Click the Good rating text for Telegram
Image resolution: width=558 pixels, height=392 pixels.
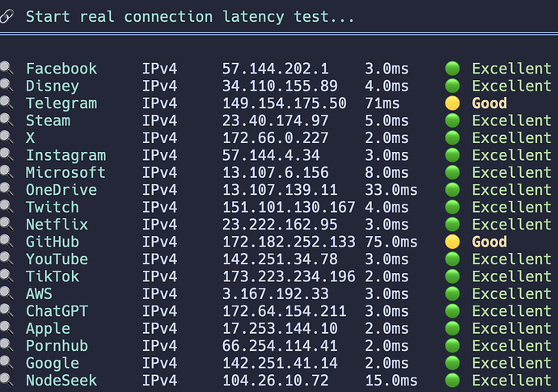click(x=489, y=103)
